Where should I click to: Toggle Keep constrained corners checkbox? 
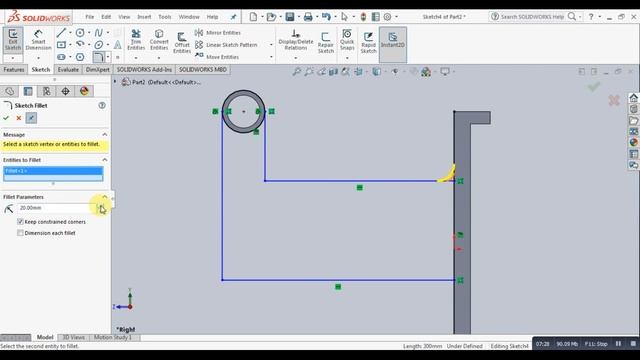[x=20, y=222]
